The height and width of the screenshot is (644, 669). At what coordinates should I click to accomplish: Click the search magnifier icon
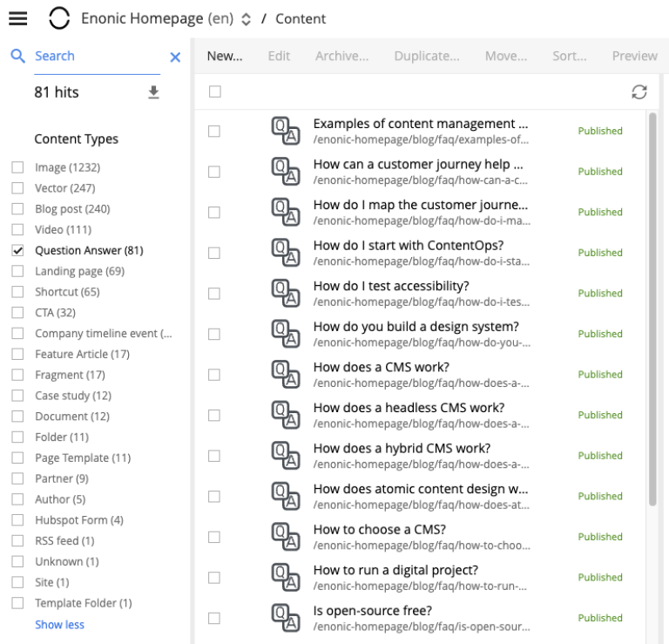pyautogui.click(x=18, y=57)
